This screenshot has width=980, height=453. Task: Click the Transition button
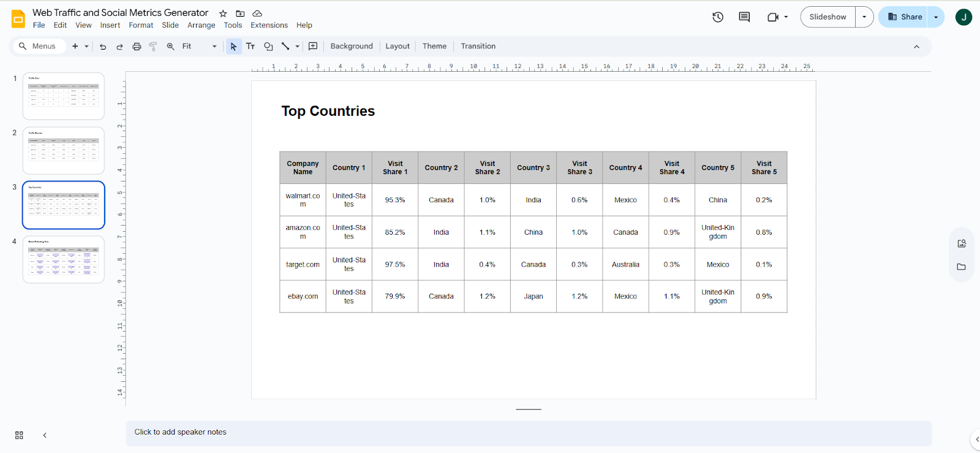(x=478, y=46)
